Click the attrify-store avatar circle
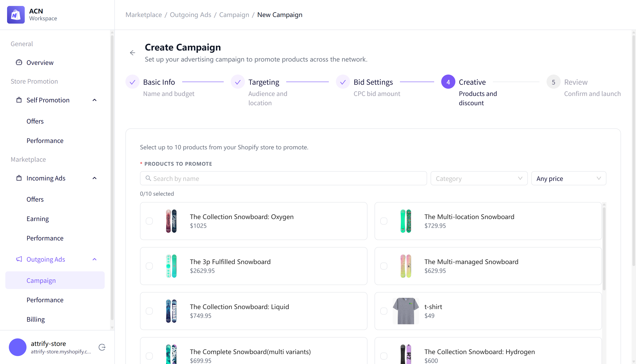The height and width of the screenshot is (364, 636). pos(17,347)
